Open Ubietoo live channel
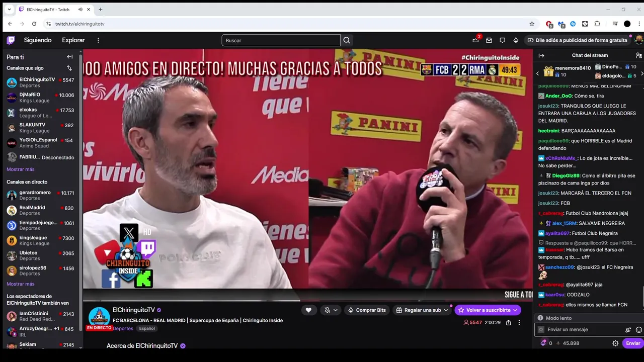644x362 pixels. 40,255
